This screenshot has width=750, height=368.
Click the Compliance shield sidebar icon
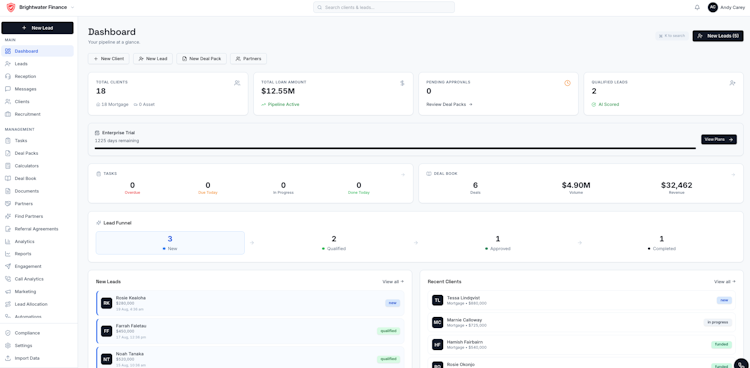pos(8,333)
